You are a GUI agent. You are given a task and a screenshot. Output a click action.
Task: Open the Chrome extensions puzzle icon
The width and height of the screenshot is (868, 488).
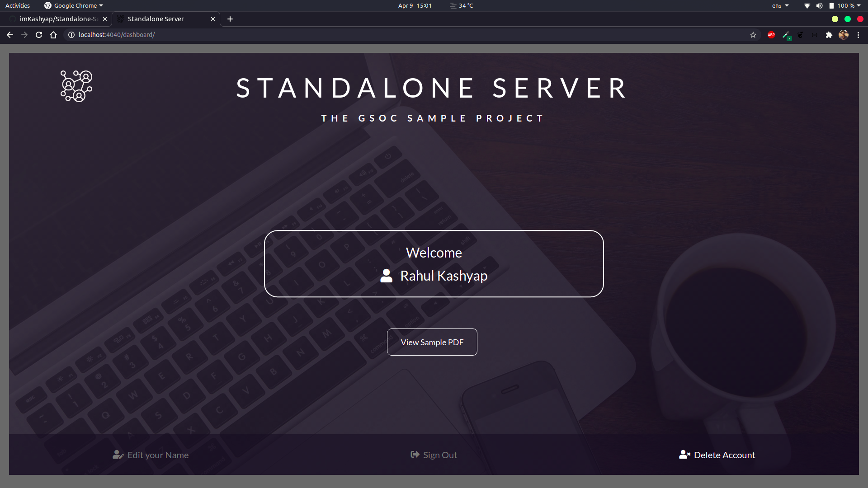829,35
